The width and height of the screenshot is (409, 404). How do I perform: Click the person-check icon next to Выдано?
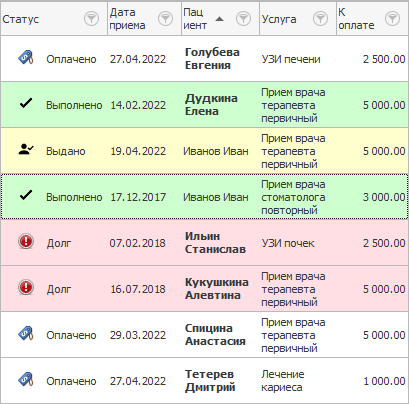click(x=26, y=150)
